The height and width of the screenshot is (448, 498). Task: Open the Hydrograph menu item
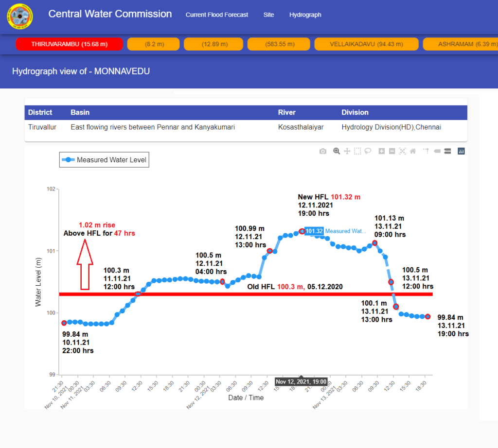point(305,15)
